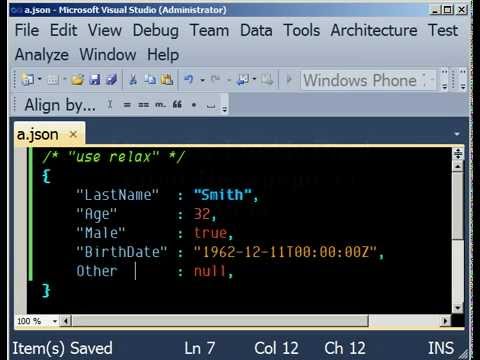The height and width of the screenshot is (360, 480).
Task: Open the Windows Phone target combo box
Action: click(368, 80)
